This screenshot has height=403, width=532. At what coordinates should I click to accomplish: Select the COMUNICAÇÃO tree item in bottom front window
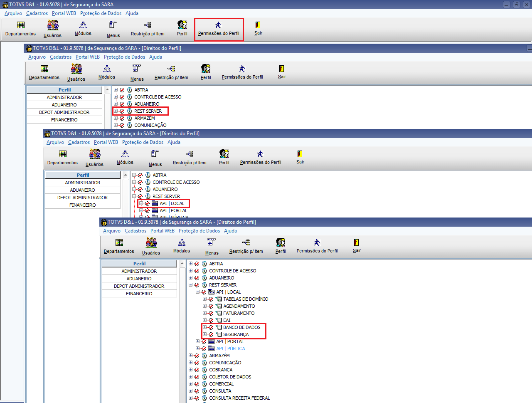pos(225,363)
